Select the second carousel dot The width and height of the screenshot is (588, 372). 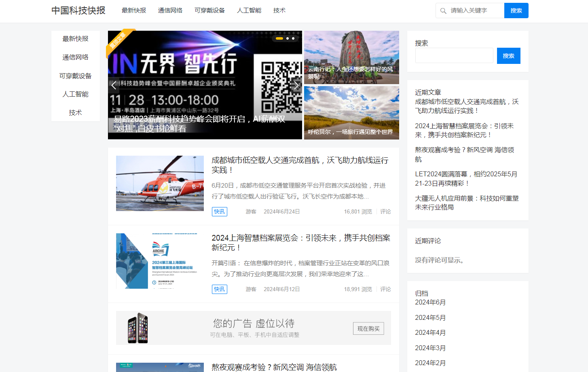pos(288,38)
